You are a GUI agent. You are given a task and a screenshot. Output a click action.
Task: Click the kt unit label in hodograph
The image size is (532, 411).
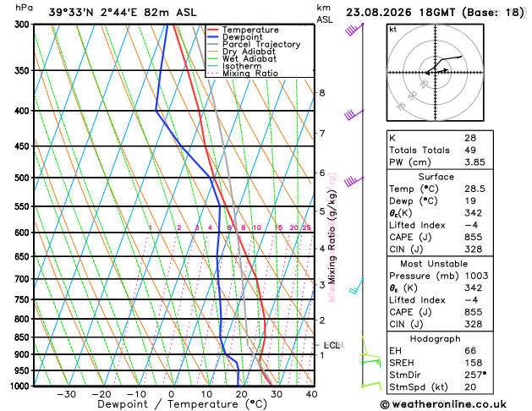tap(393, 30)
